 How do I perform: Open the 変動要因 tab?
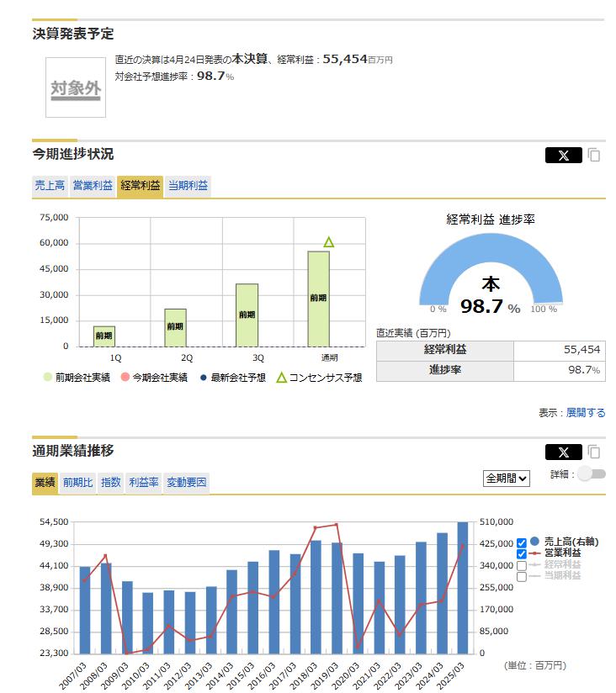pyautogui.click(x=186, y=482)
